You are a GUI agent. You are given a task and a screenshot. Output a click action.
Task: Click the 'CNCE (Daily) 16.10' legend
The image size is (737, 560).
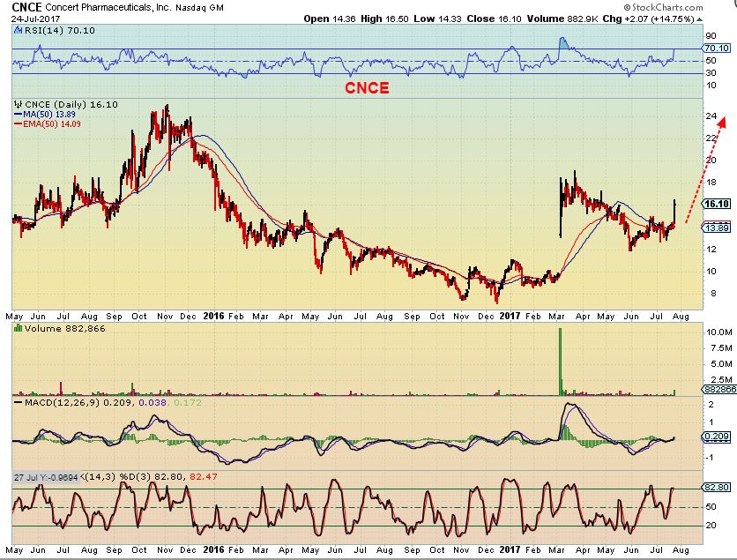71,104
